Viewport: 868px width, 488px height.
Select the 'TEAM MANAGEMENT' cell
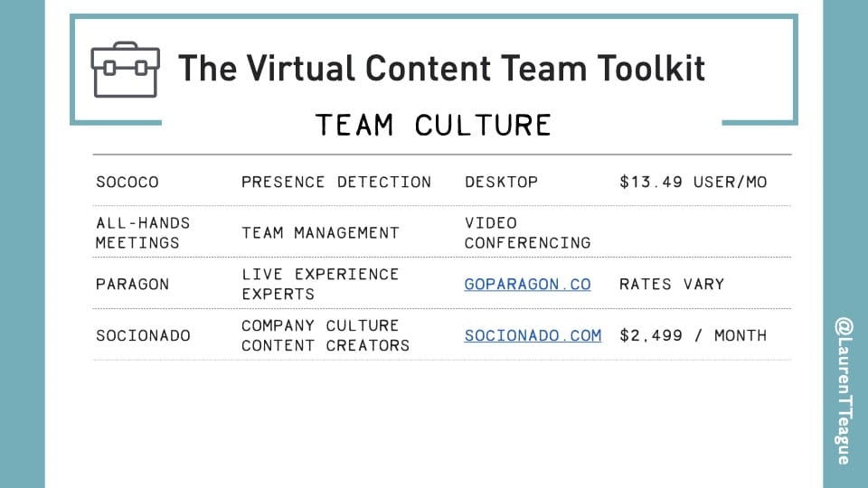pos(320,233)
